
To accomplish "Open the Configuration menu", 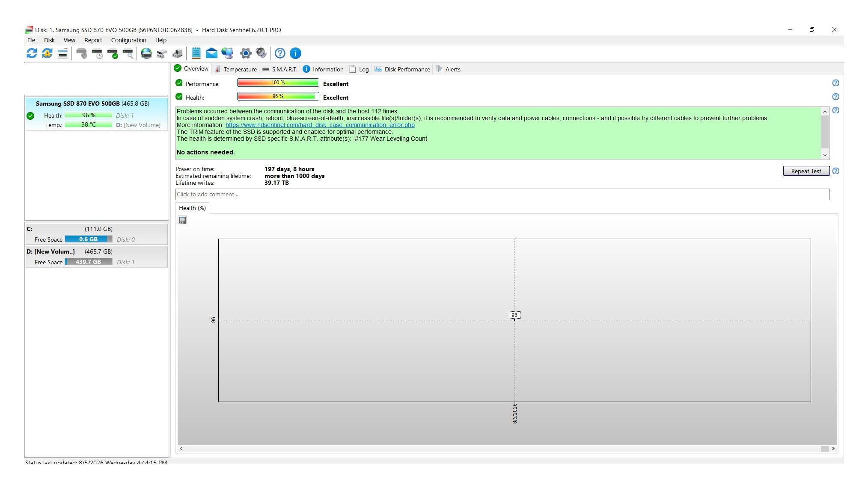I will click(x=128, y=40).
